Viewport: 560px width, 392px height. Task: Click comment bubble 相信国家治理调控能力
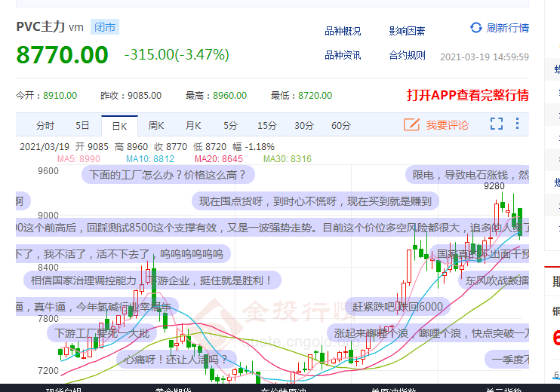click(152, 280)
